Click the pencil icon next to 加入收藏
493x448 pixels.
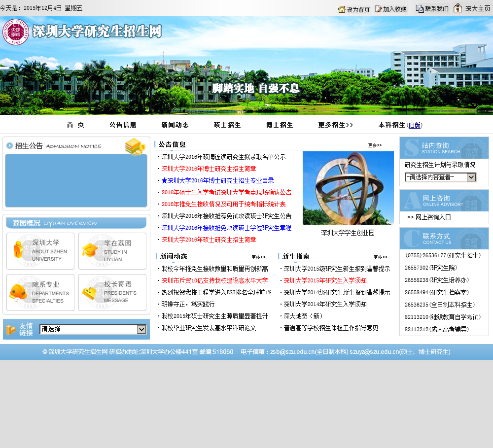(x=378, y=9)
